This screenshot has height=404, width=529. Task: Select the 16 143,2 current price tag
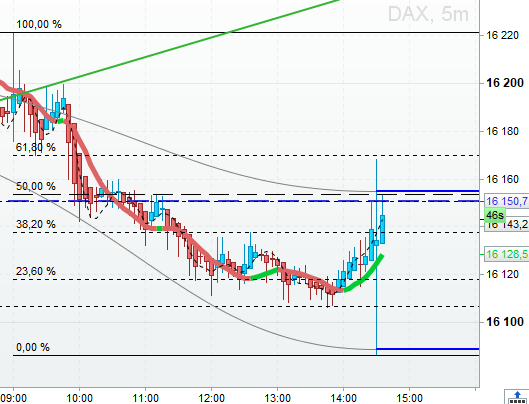pos(507,224)
